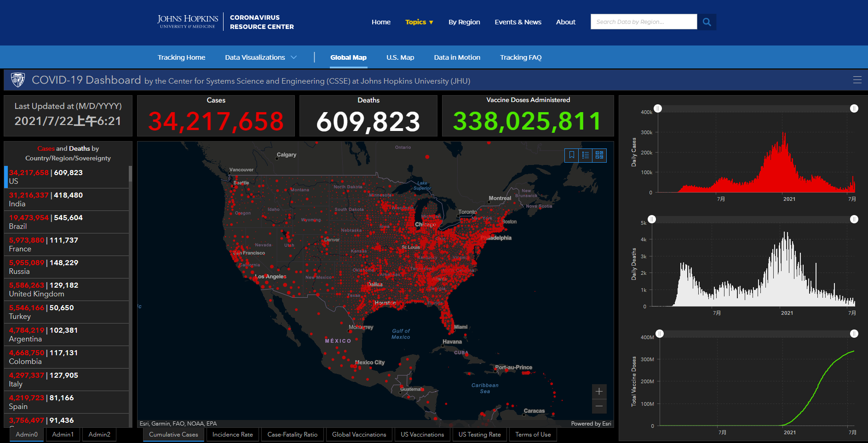Open Events & News
Screen dimensions: 868x443
(518, 22)
